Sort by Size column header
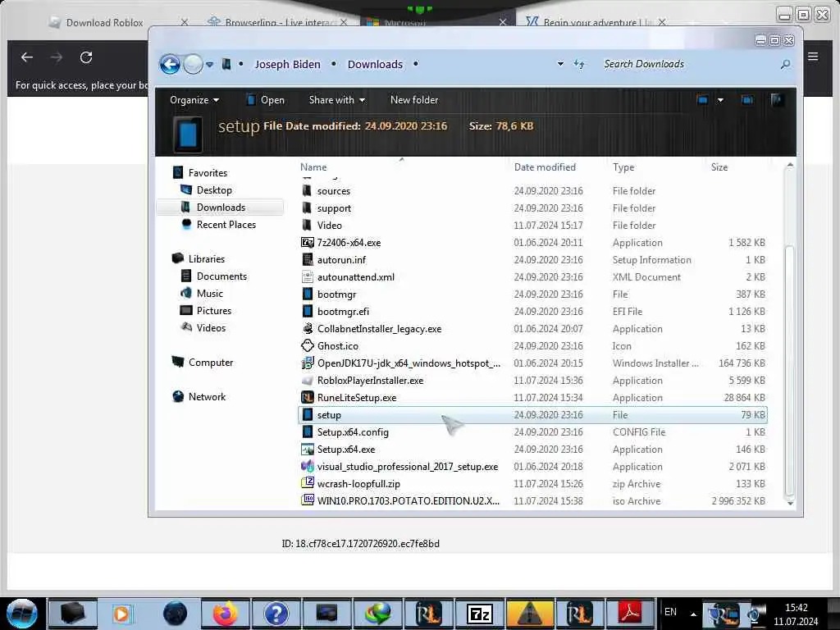The image size is (840, 630). coord(719,167)
